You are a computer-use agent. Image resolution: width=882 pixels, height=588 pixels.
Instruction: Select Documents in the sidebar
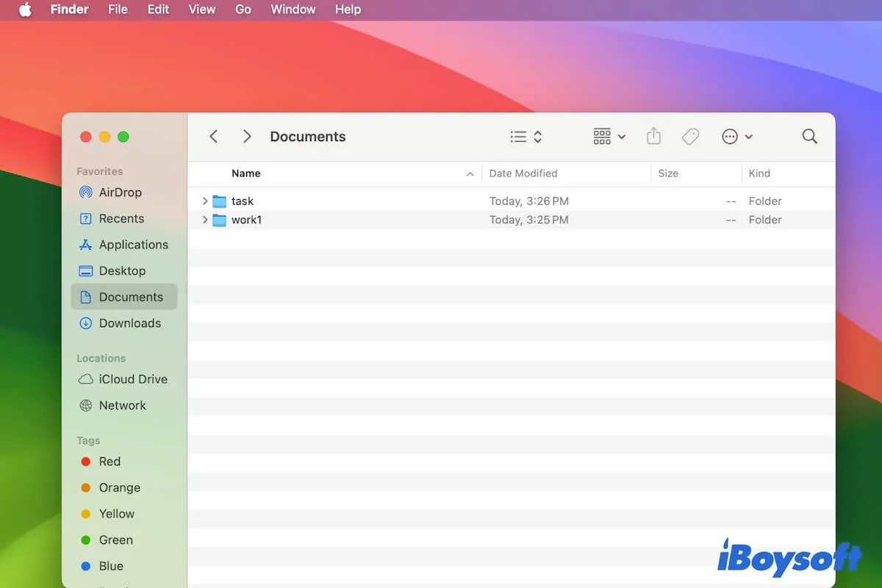124,297
